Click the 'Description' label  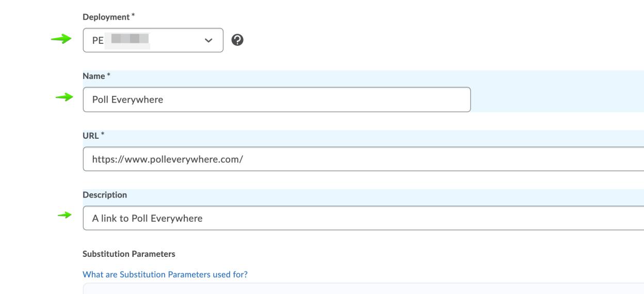coord(105,195)
